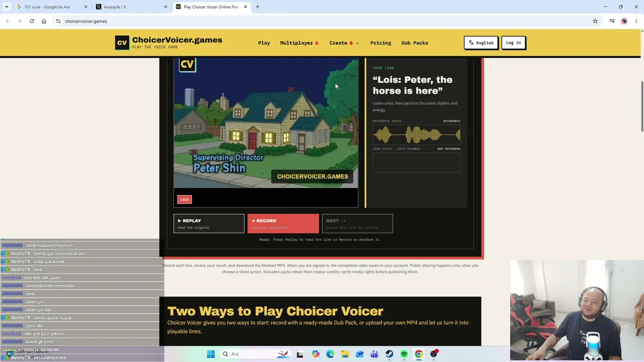Open File Explorer from the taskbar
The image size is (644, 362).
click(345, 354)
